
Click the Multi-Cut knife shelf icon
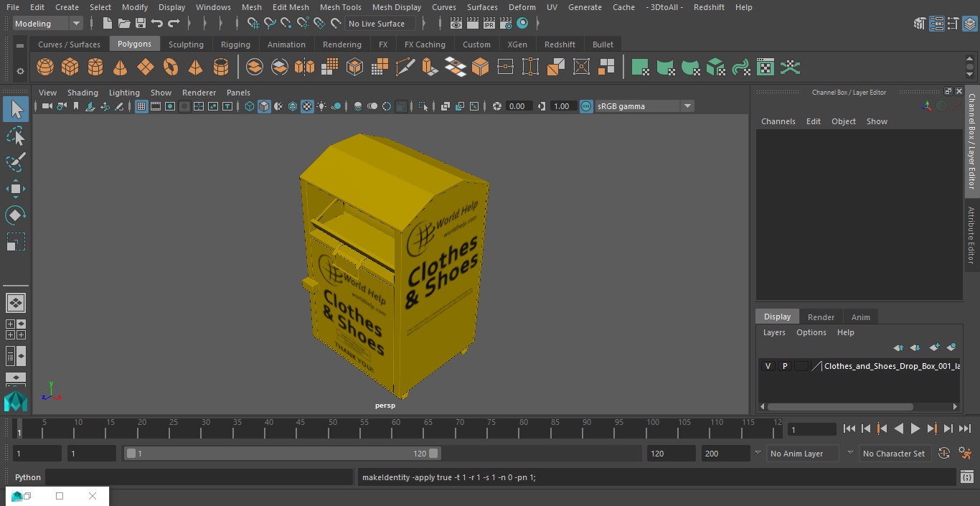click(405, 67)
